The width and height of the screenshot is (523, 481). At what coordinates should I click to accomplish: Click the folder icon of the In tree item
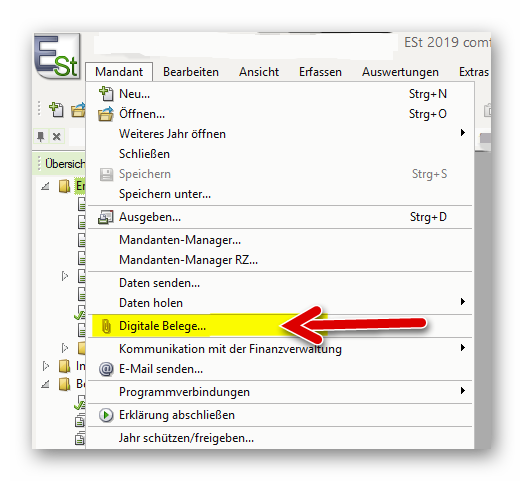[64, 366]
